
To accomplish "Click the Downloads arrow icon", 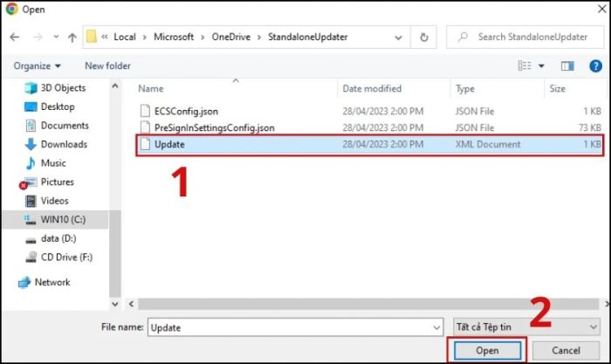I will [31, 145].
